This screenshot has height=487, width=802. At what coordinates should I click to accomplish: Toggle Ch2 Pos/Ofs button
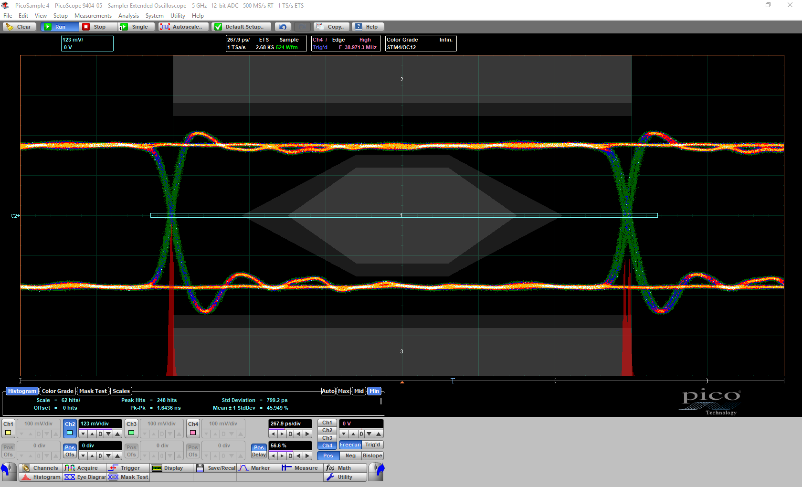pos(70,451)
